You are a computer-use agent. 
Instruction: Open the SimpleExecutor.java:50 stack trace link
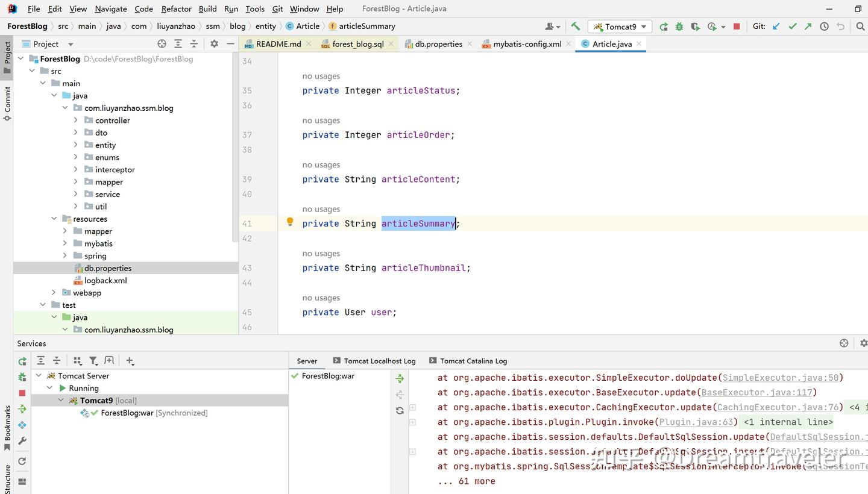coord(780,378)
